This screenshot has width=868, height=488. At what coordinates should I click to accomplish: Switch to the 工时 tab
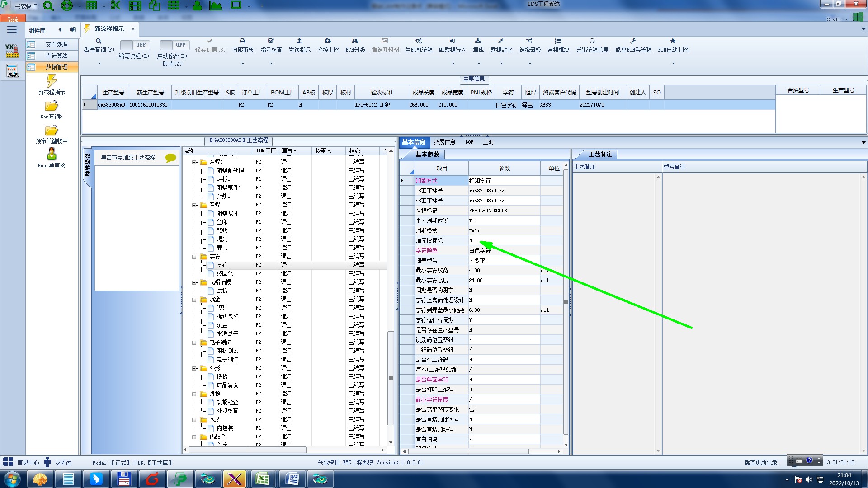pyautogui.click(x=488, y=142)
